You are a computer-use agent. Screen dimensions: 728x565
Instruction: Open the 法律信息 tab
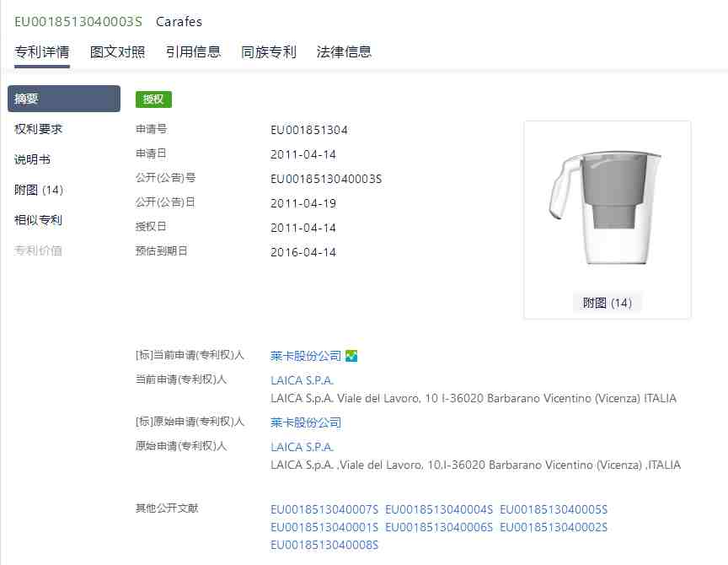click(344, 51)
